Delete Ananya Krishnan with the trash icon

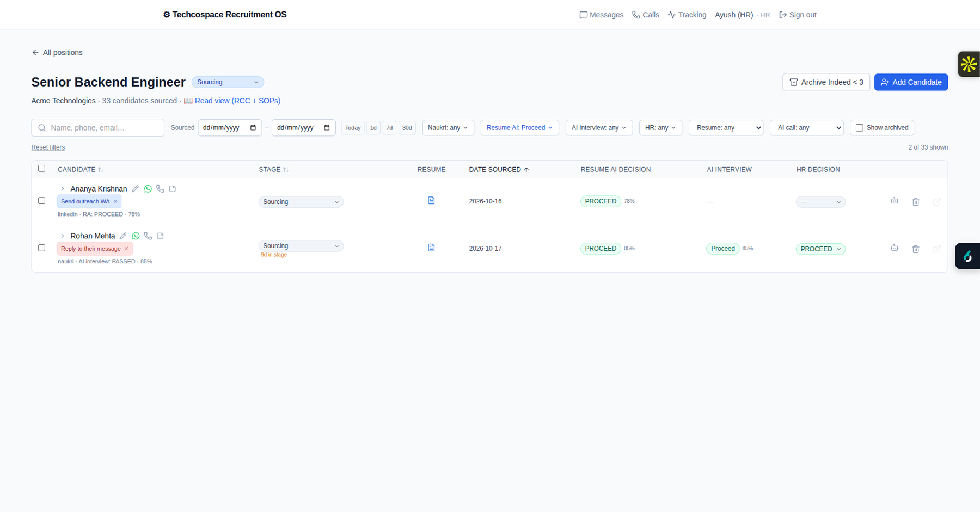coord(916,202)
